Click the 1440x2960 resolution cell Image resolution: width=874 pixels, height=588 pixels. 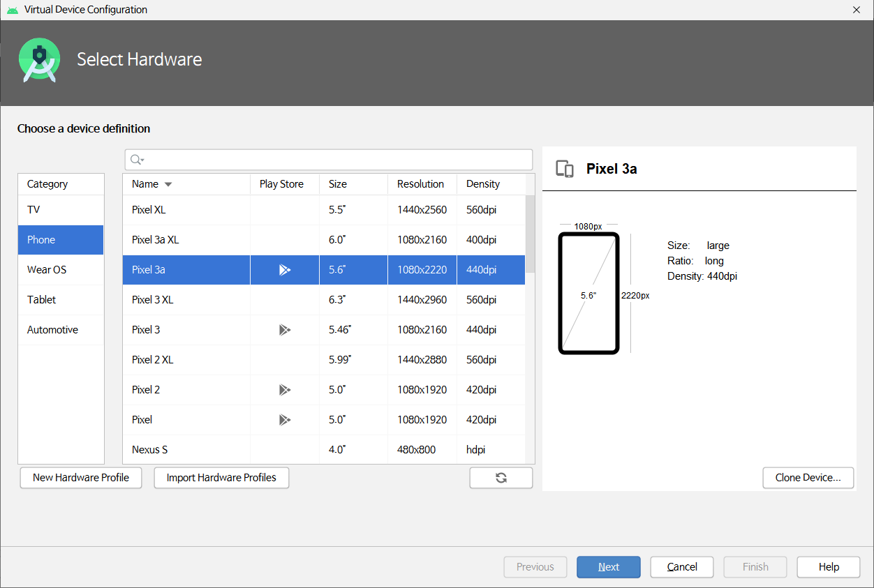422,300
